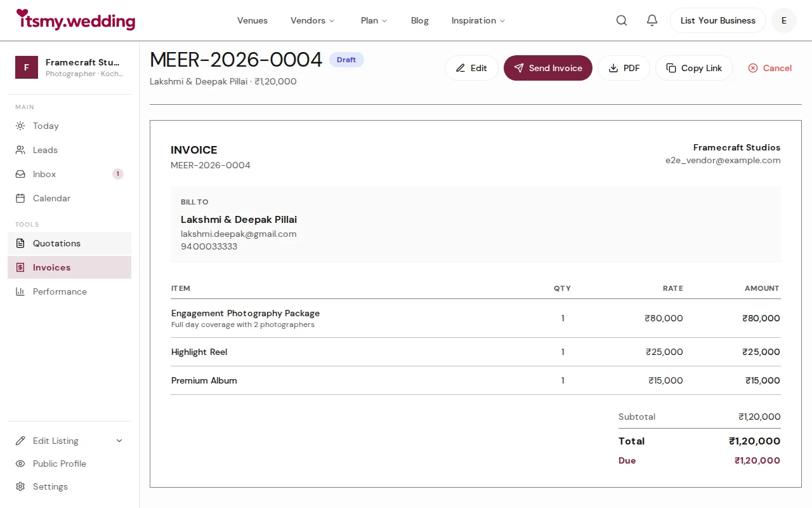This screenshot has height=508, width=812.
Task: Click the notification bell icon
Action: [x=652, y=20]
